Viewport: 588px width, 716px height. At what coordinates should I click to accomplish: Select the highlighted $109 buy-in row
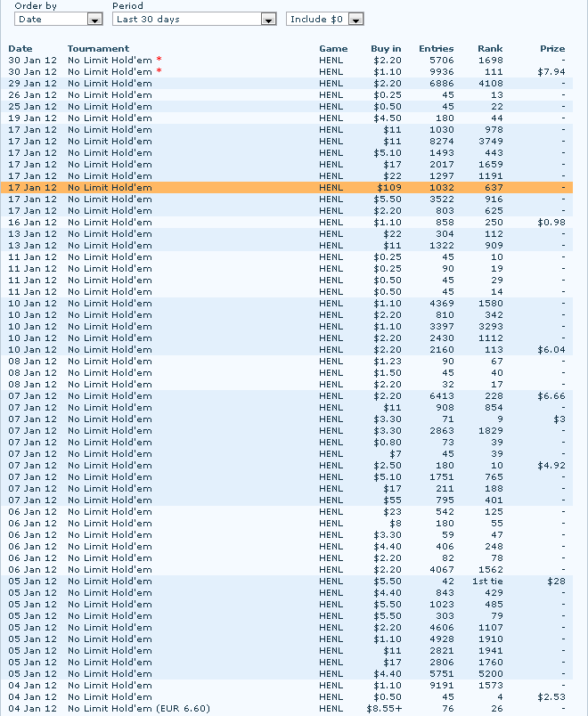tap(287, 187)
